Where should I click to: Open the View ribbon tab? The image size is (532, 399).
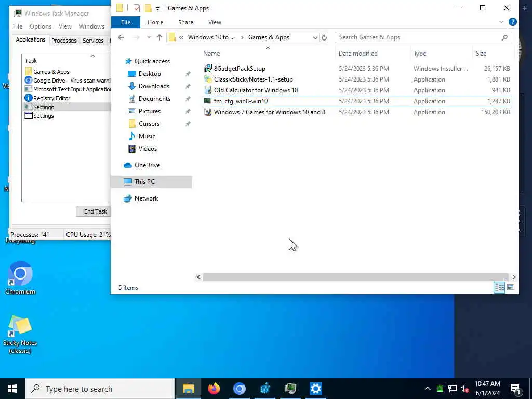coord(215,22)
